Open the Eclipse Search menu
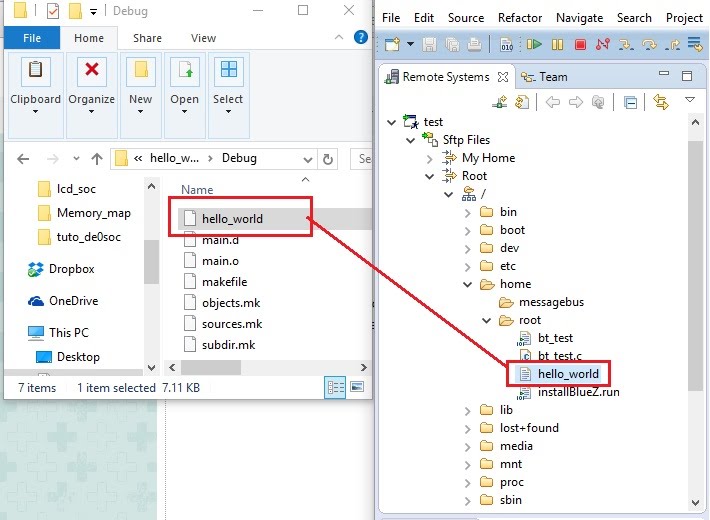 coord(634,18)
